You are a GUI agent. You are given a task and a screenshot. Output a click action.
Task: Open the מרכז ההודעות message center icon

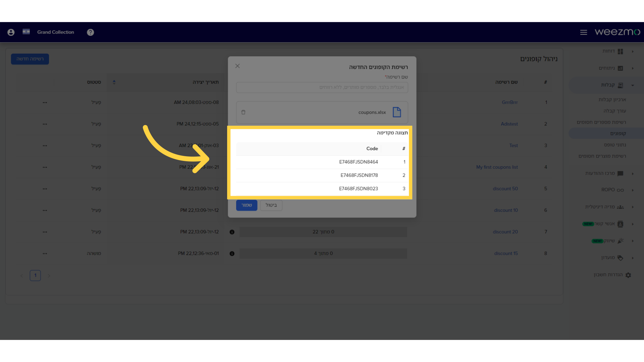621,174
